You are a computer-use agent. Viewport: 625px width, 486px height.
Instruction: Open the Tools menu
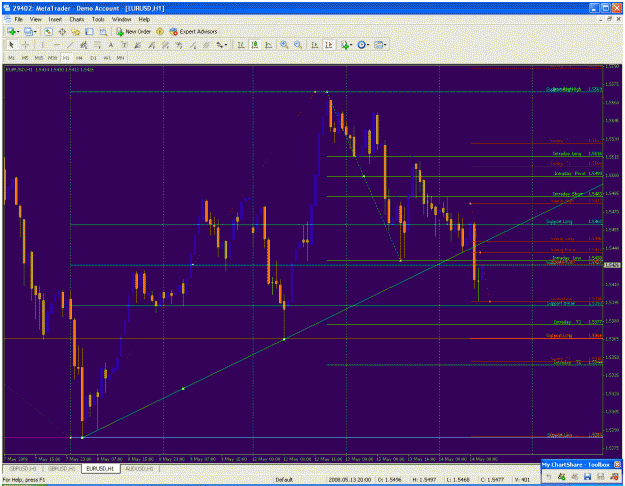pos(98,19)
